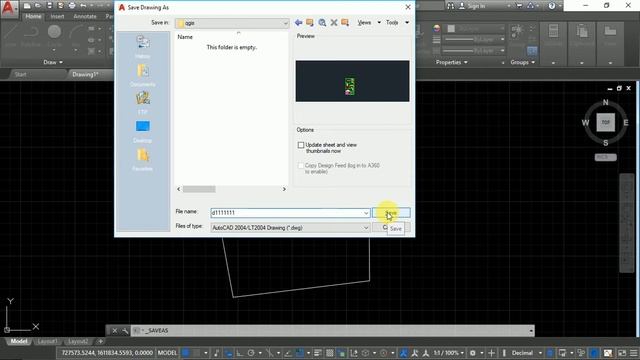Switch to the Home ribbon tab

(x=33, y=16)
